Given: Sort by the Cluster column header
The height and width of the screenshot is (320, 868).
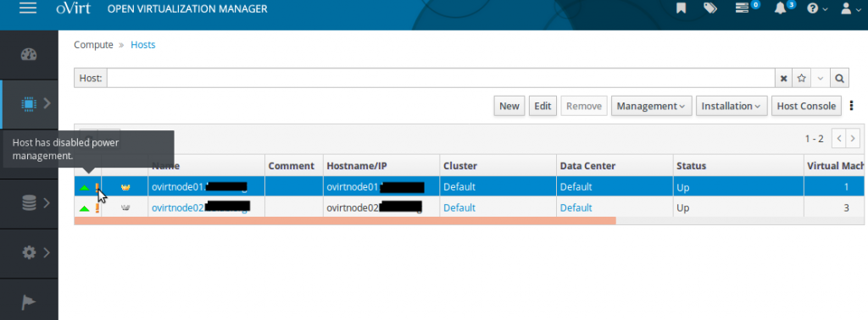Looking at the screenshot, I should 498,166.
